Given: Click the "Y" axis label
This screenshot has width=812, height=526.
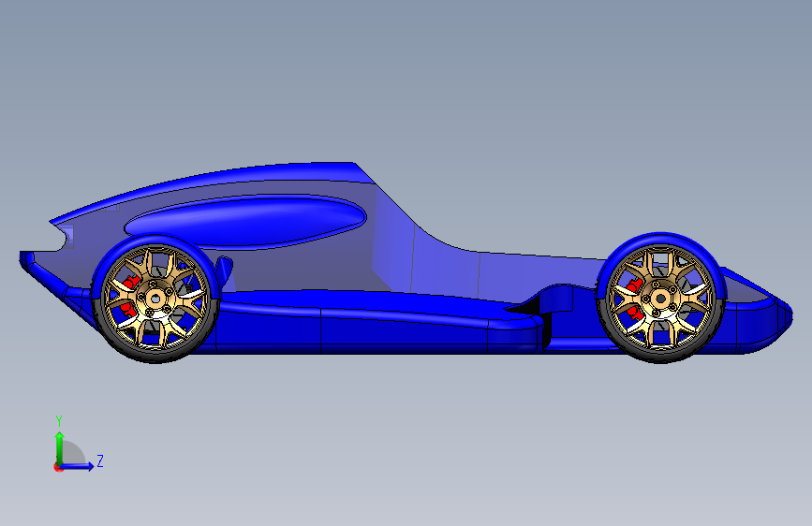Looking at the screenshot, I should (59, 421).
